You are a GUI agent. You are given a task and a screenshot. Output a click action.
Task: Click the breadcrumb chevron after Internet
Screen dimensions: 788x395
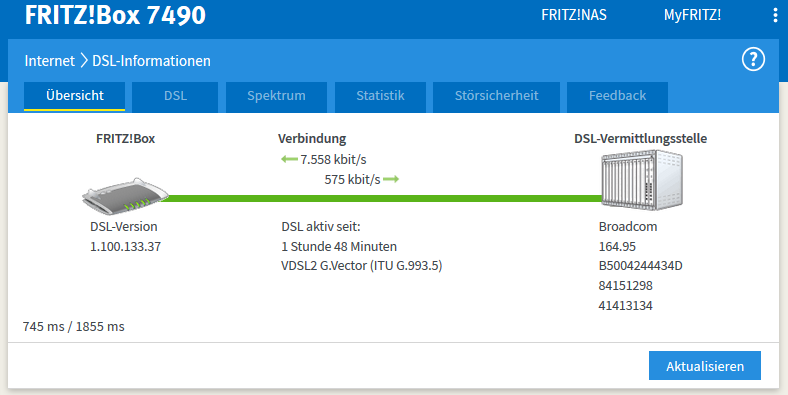[x=83, y=61]
